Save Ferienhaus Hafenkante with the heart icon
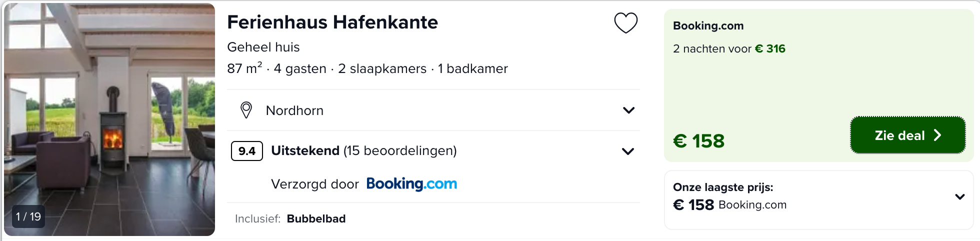This screenshot has height=241, width=980. coord(625,23)
